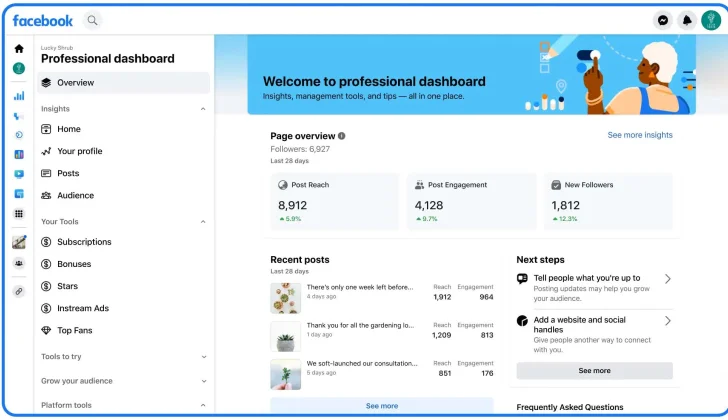This screenshot has height=420, width=728.
Task: Click See more under Next steps
Action: click(594, 371)
